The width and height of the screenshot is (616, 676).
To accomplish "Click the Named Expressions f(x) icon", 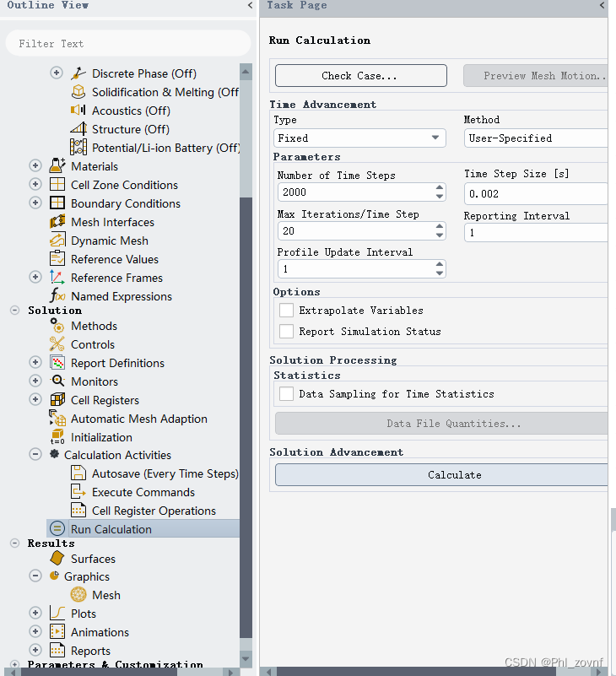I will pos(57,296).
